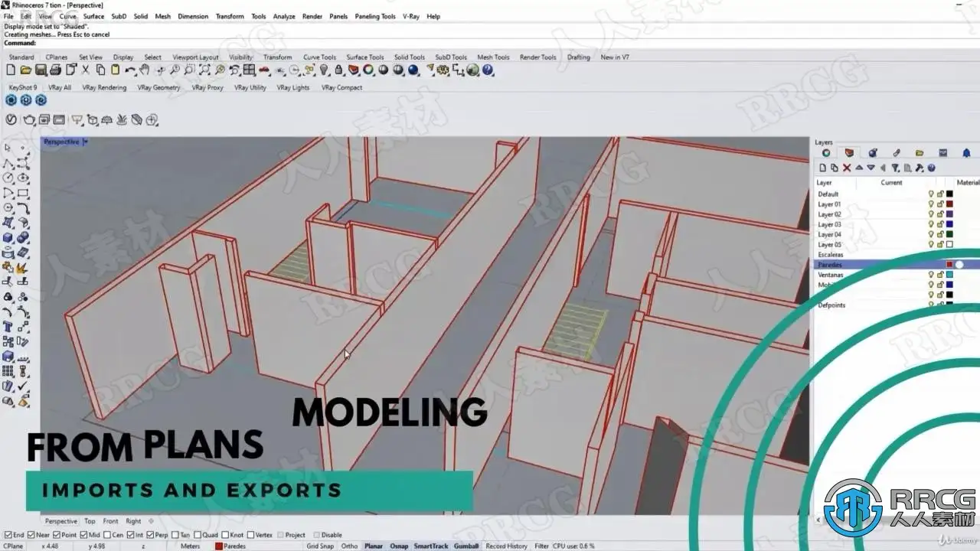Open the File menu
Viewport: 980px width, 551px height.
pos(8,16)
